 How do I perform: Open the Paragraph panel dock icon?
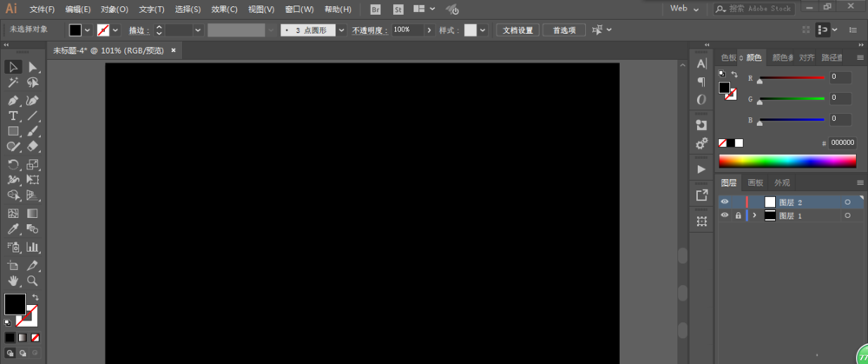click(701, 82)
